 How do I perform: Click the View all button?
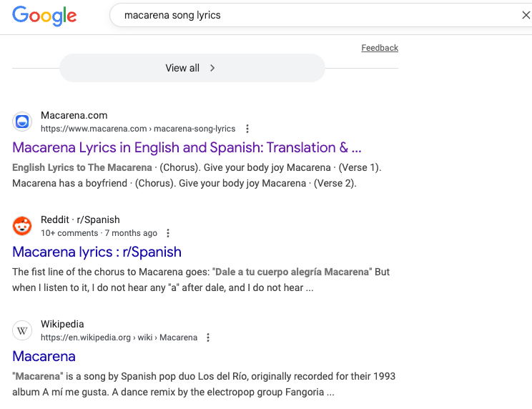pos(192,68)
